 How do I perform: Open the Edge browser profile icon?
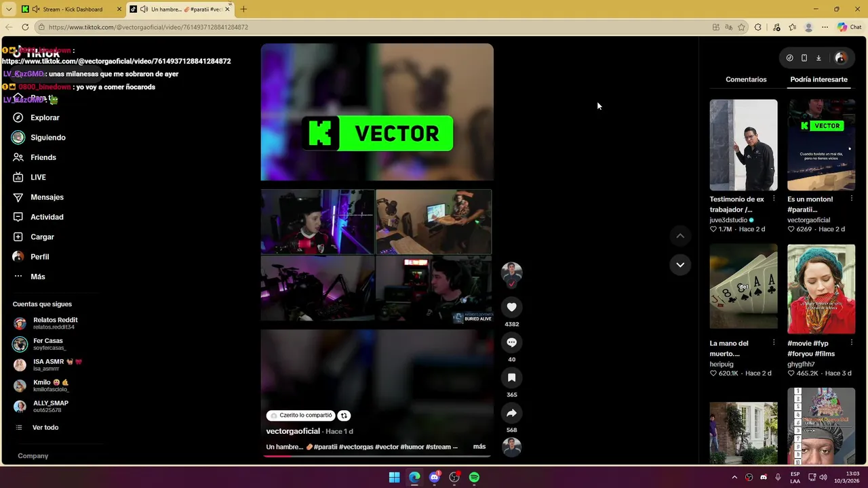[x=808, y=27]
